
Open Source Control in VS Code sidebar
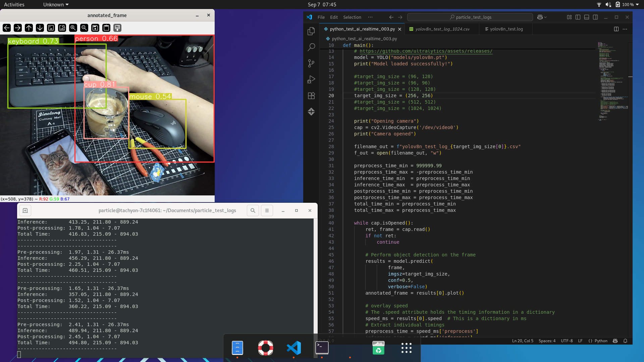(x=311, y=63)
